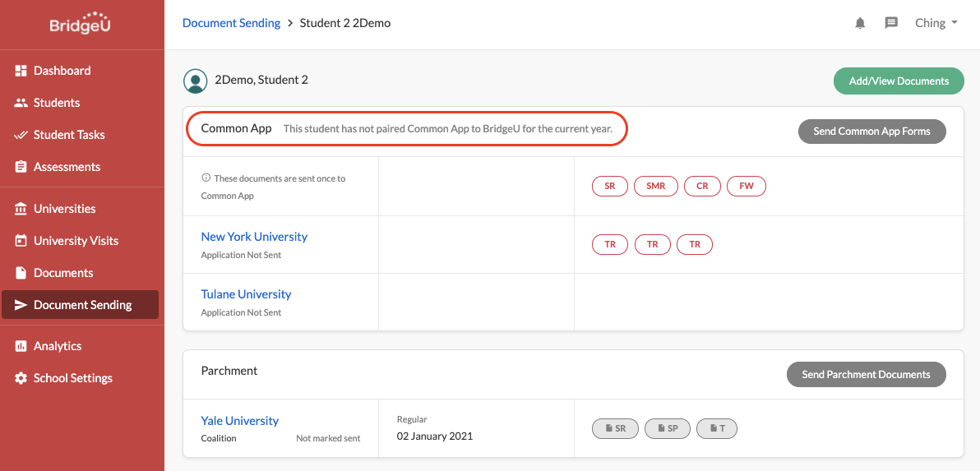This screenshot has height=471, width=980.
Task: Click the Students people icon
Action: (21, 103)
